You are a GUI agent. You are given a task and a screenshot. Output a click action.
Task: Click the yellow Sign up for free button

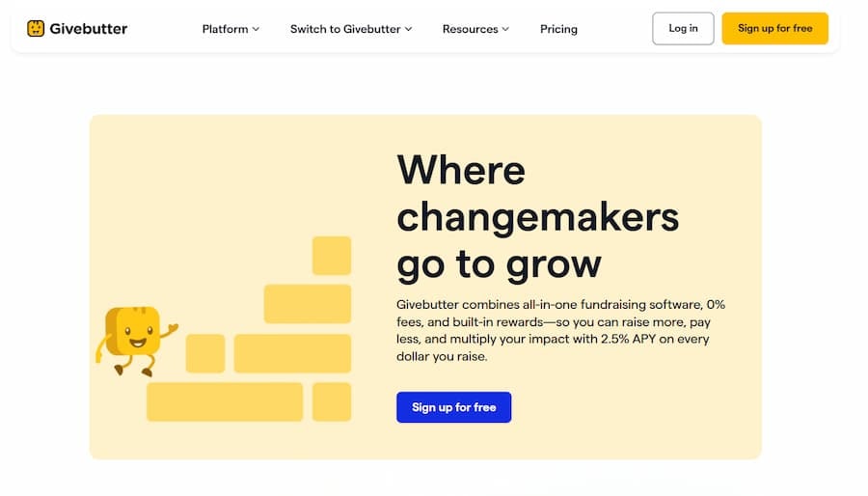pyautogui.click(x=774, y=29)
